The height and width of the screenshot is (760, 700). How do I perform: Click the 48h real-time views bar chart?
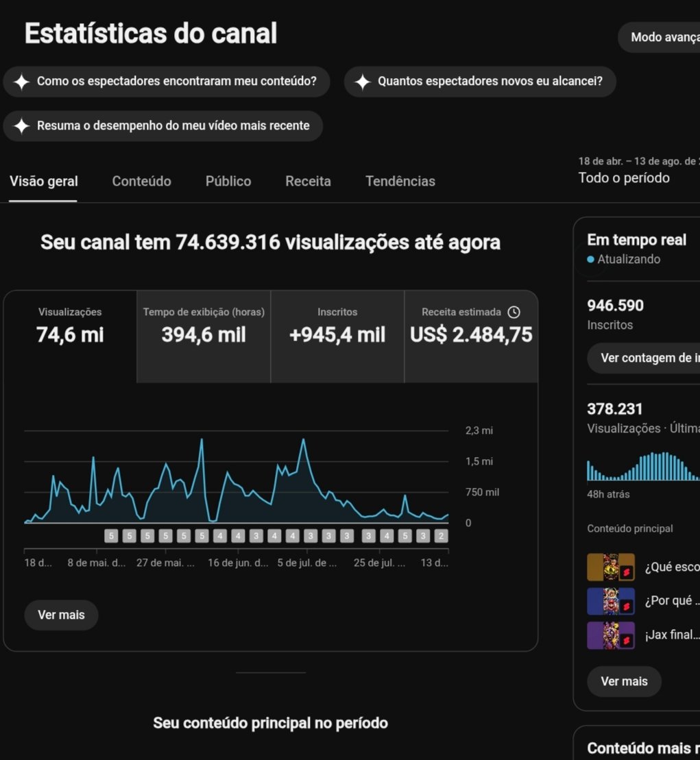[x=643, y=466]
